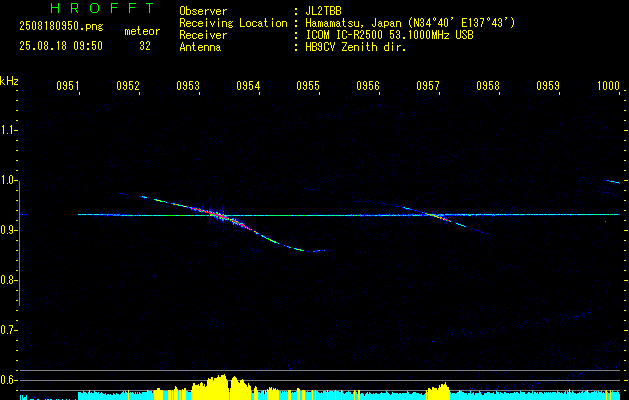
Task: Click time marker 0957
Action: 428,86
